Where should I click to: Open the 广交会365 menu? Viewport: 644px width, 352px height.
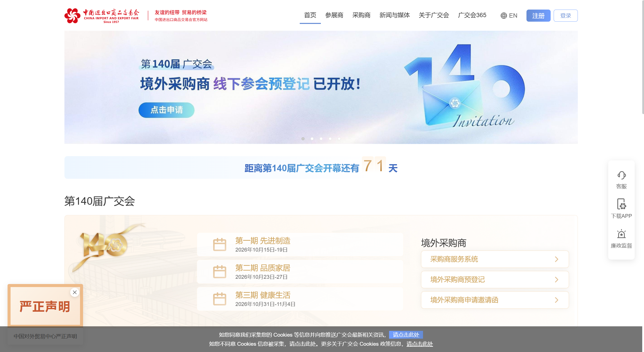tap(472, 15)
